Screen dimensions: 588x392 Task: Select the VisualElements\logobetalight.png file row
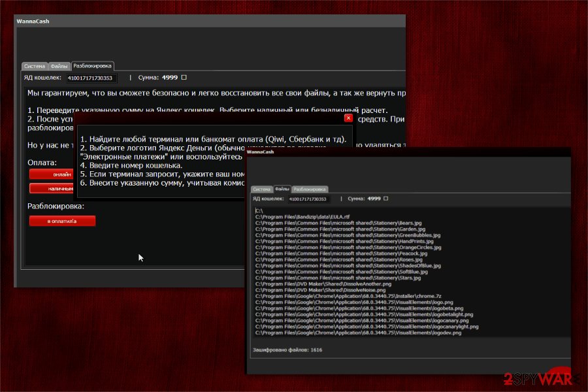tap(364, 314)
